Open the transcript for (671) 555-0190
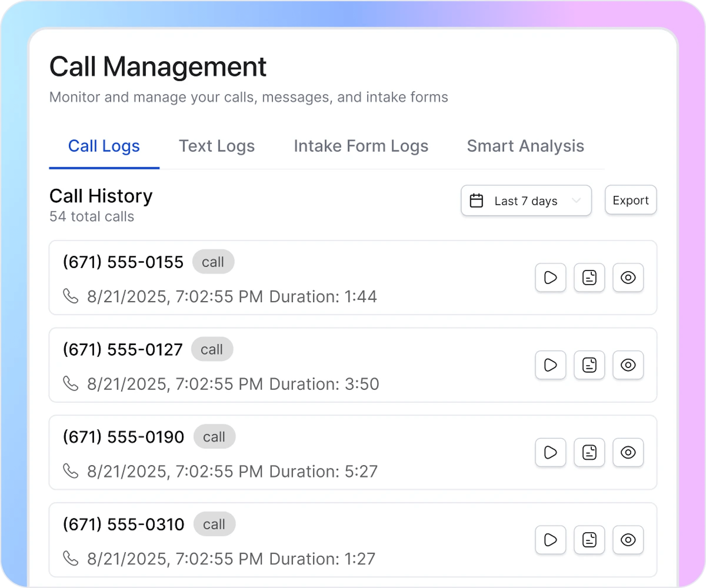The image size is (706, 588). click(589, 452)
